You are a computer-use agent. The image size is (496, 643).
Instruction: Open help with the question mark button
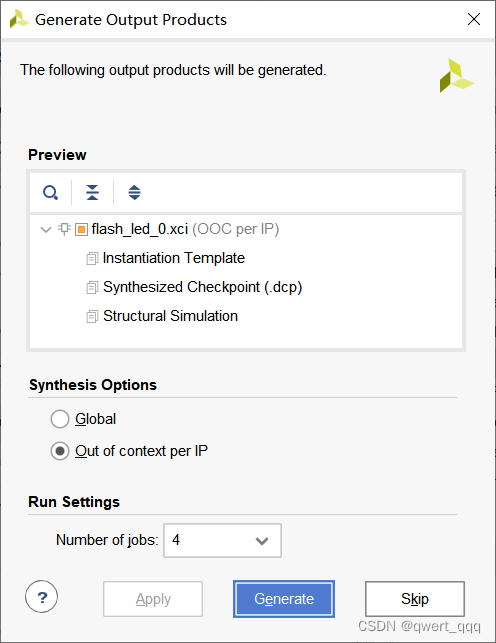tap(41, 597)
